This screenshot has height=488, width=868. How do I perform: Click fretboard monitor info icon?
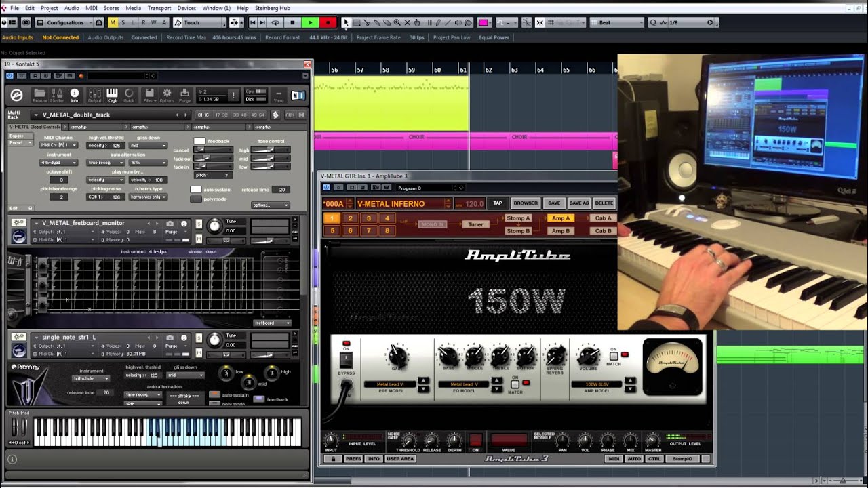[x=182, y=223]
